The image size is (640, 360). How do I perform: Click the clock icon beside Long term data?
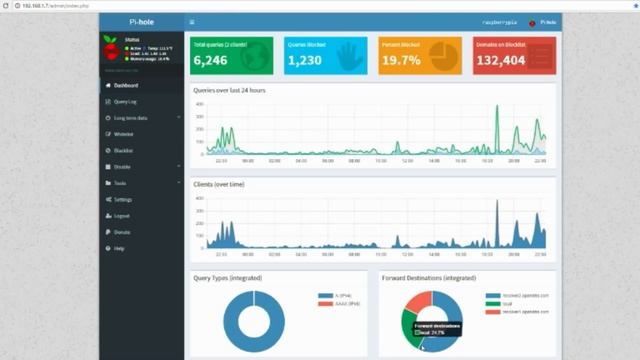tap(108, 118)
